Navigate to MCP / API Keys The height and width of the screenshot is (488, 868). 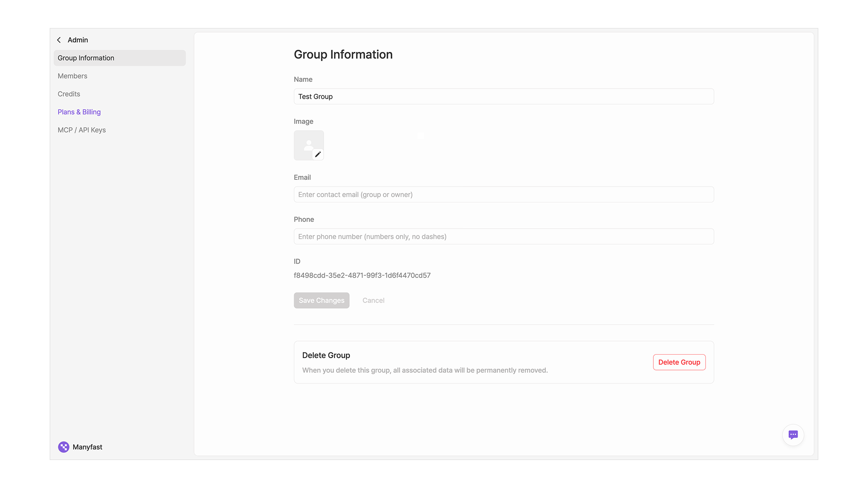[81, 130]
